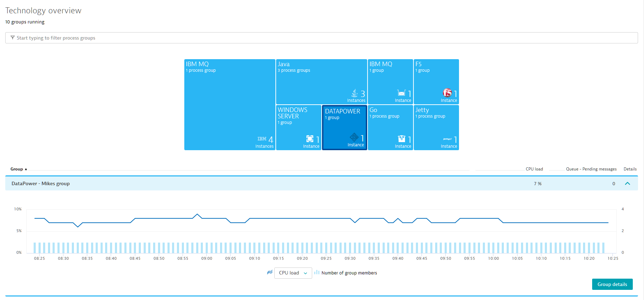Select the WINDOWS SERVER tile

click(299, 127)
